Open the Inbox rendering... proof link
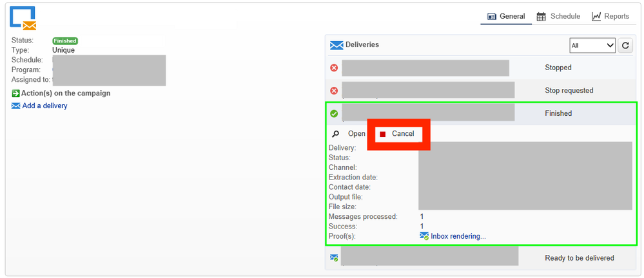This screenshot has height=278, width=644. (x=458, y=236)
